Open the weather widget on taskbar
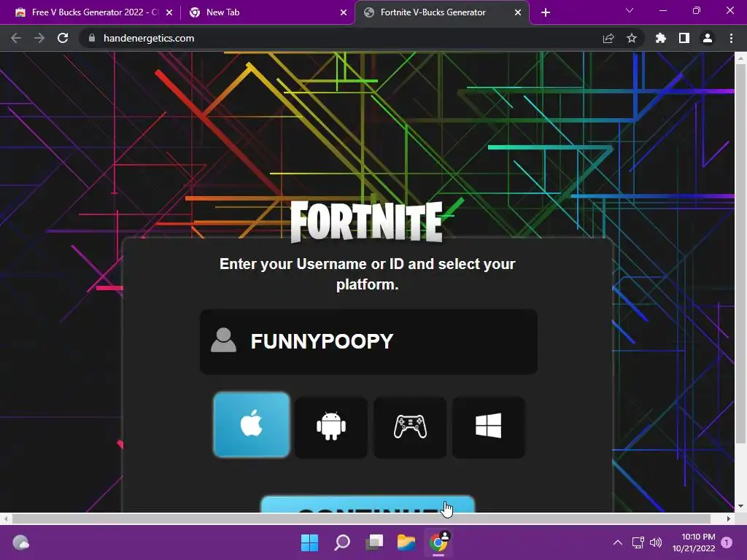Viewport: 747px width, 560px height. (20, 542)
